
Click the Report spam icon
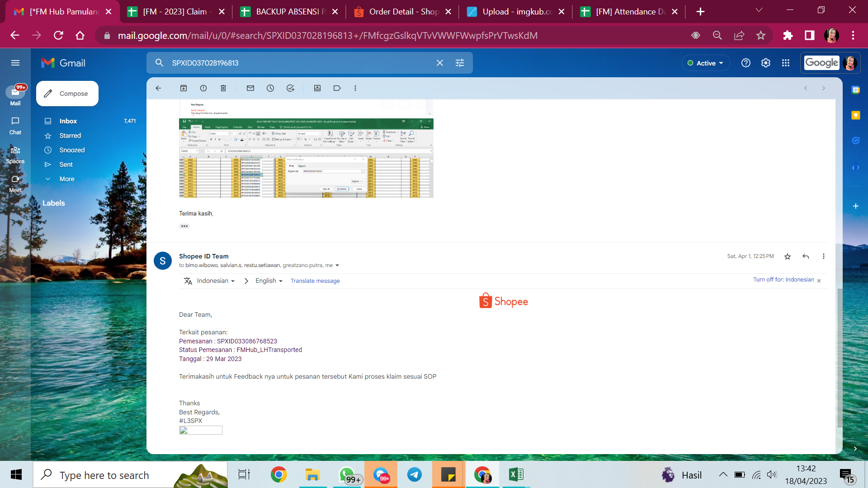click(203, 88)
